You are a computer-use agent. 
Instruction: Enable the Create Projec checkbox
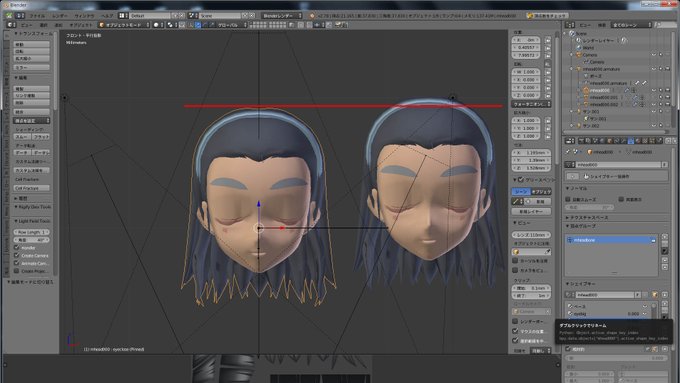coord(16,271)
